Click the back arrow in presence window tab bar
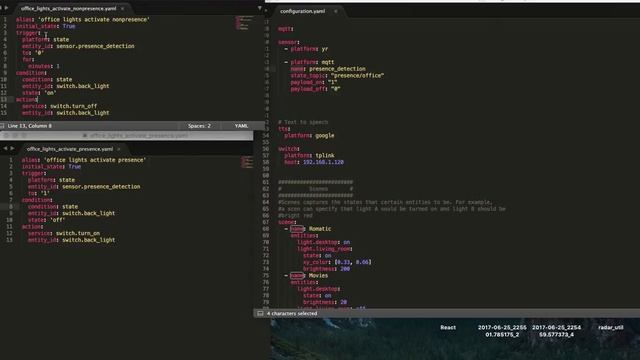The width and height of the screenshot is (640, 360). click(5, 149)
